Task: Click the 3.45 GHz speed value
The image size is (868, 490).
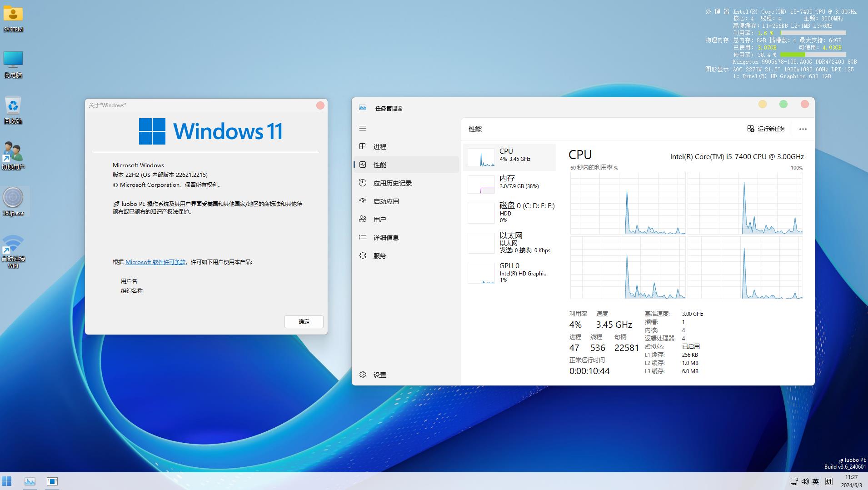Action: 614,325
